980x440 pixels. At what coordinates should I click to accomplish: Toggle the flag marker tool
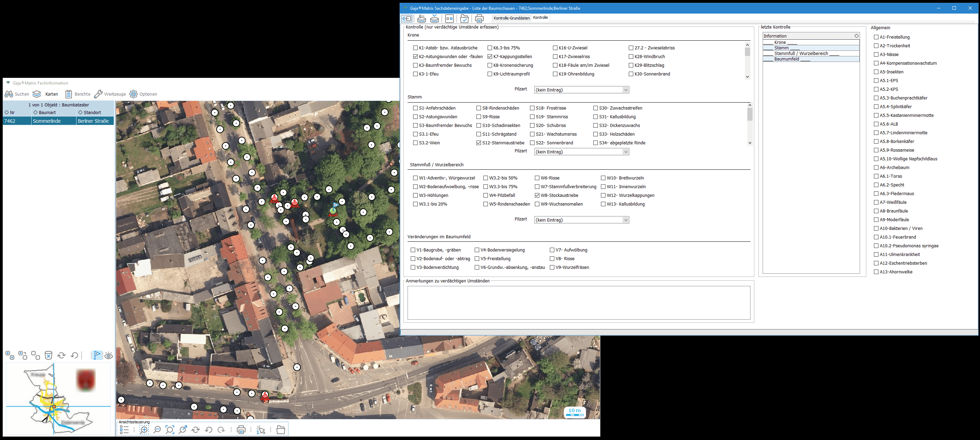coord(97,355)
